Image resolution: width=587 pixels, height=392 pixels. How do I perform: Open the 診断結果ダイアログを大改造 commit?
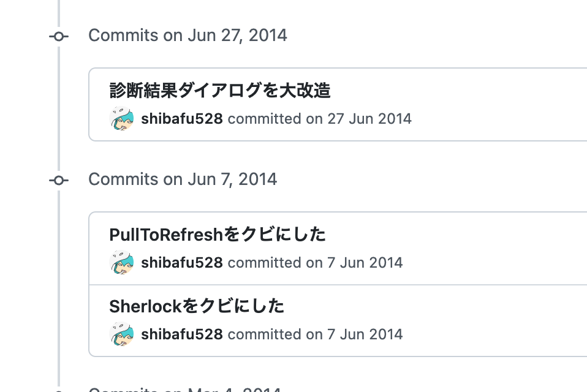pos(219,91)
